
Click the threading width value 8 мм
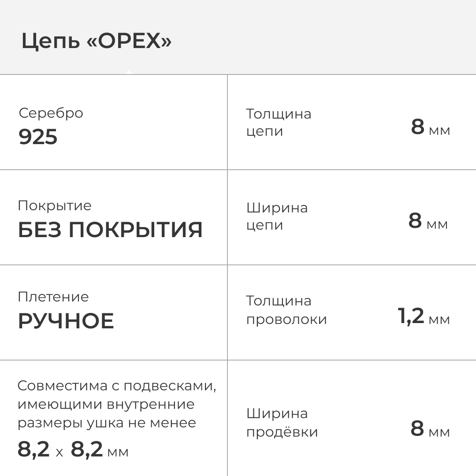pyautogui.click(x=430, y=429)
